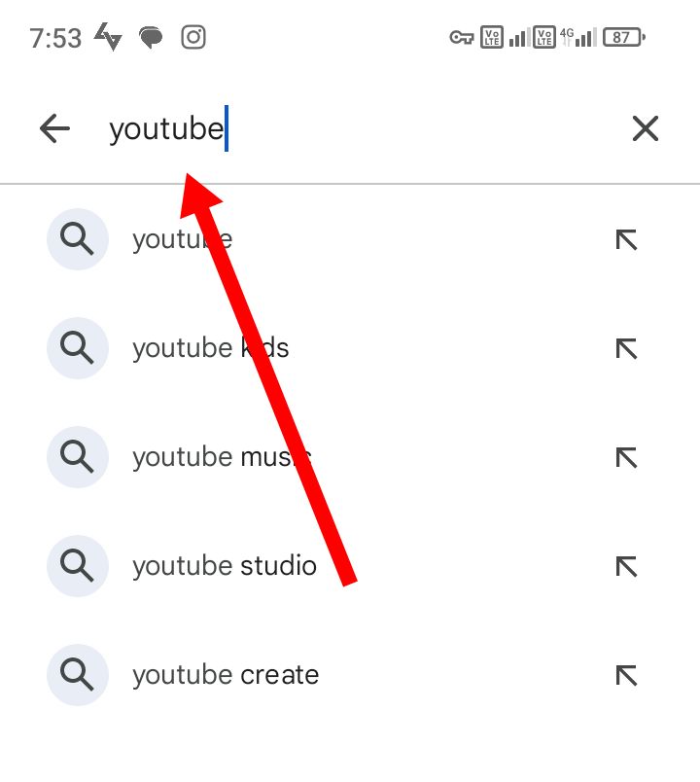Tap the Instagram notification icon in status bar
700x782 pixels.
tap(193, 38)
